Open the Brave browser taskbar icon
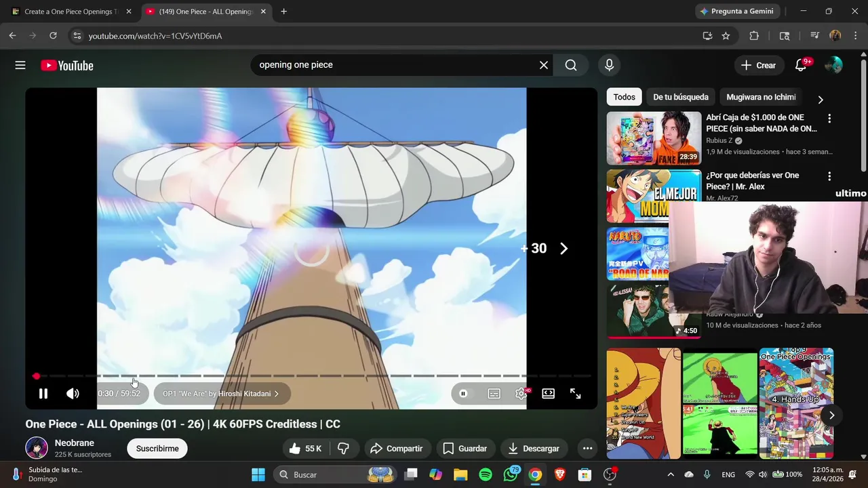 [x=560, y=474]
